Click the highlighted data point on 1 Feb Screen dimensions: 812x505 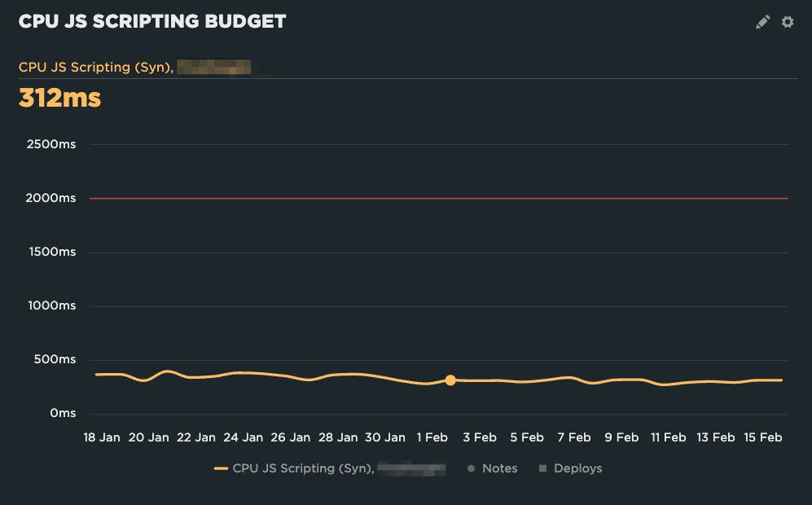click(x=450, y=380)
